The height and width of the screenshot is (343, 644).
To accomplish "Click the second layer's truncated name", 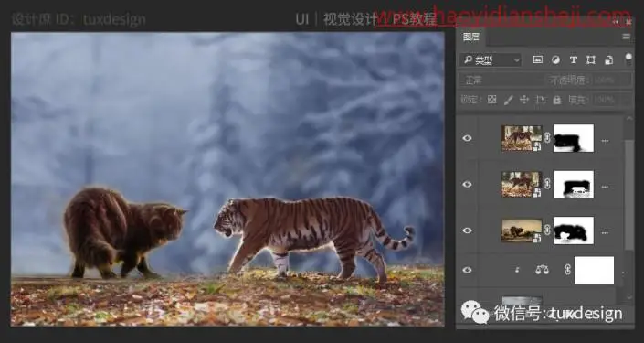I will click(605, 187).
